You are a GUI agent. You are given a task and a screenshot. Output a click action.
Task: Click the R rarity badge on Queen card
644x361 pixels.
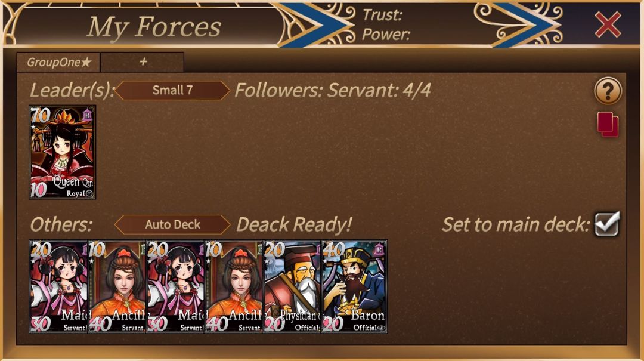click(x=88, y=115)
